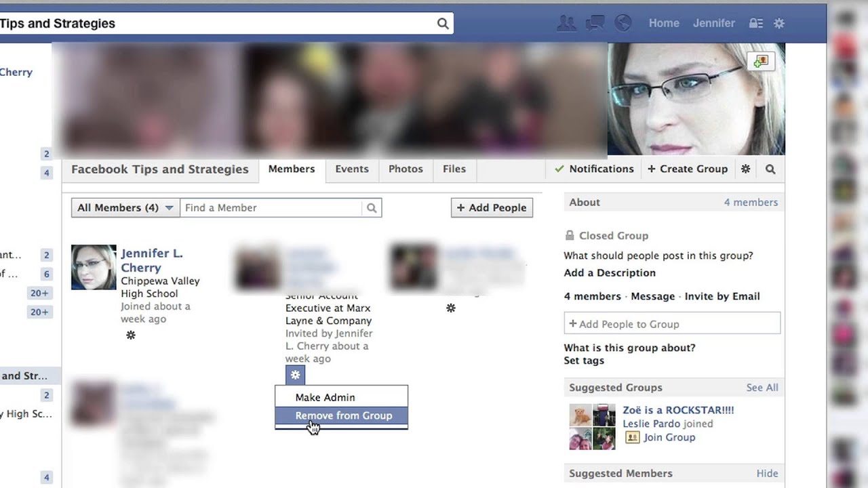The height and width of the screenshot is (488, 868).
Task: Click the Set tags link
Action: coord(584,361)
